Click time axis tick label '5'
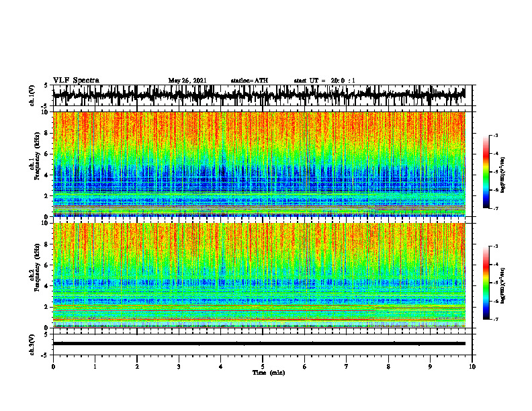 263,367
